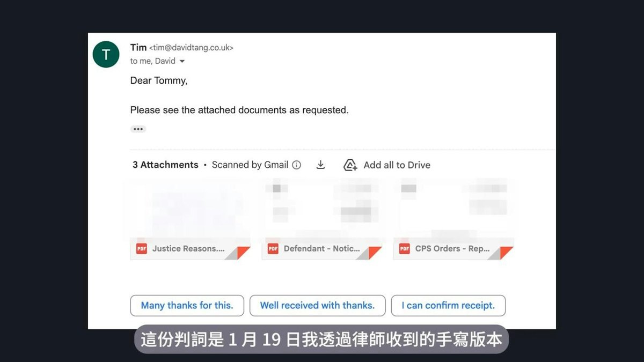644x362 pixels.
Task: Click the 'to me, David' recipients text
Action: point(153,61)
